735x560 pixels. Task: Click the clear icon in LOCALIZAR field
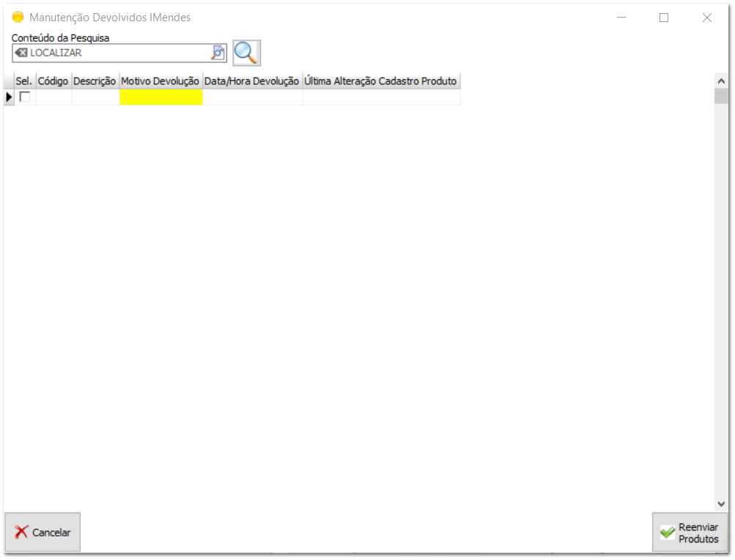click(x=21, y=53)
